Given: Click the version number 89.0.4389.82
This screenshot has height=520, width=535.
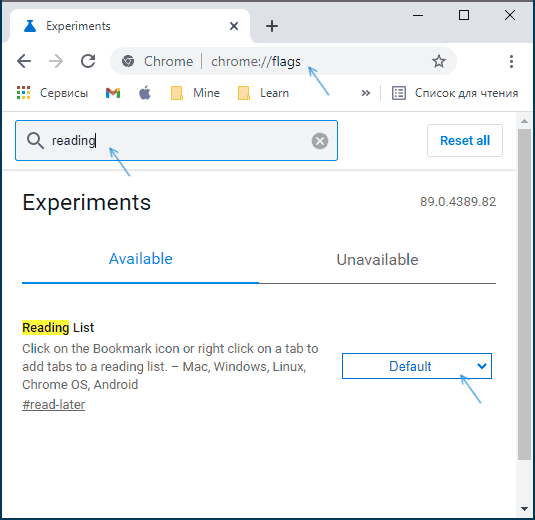Looking at the screenshot, I should coord(458,202).
